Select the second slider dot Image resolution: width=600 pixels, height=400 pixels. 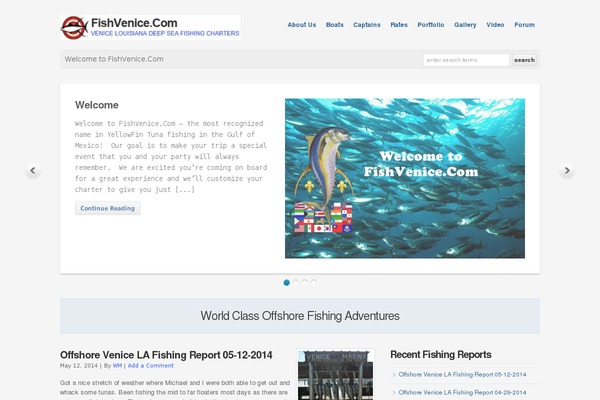[296, 282]
